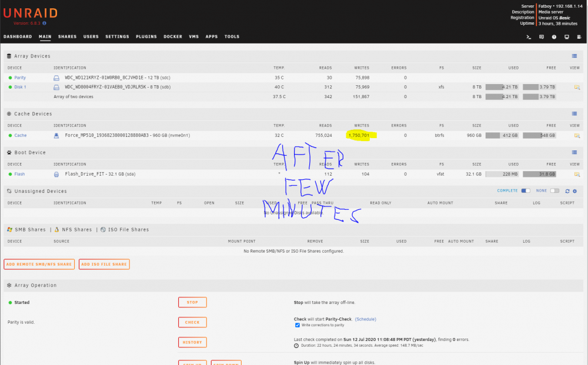Open the DASHBOARD menu

[x=18, y=36]
